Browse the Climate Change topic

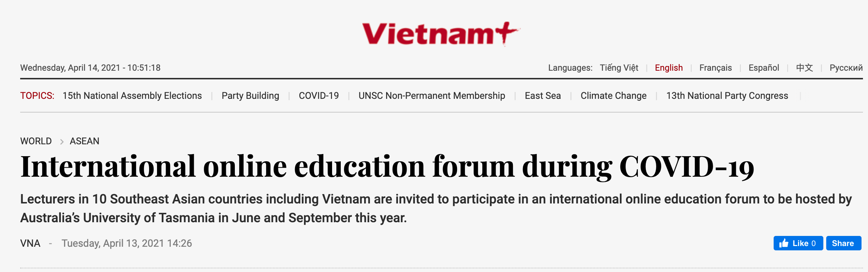pos(613,96)
